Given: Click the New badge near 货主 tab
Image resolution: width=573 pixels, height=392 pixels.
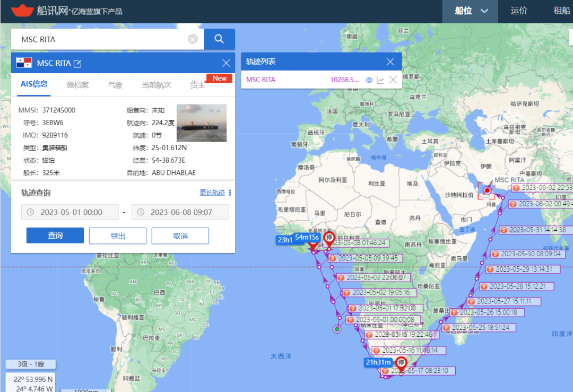Looking at the screenshot, I should pyautogui.click(x=219, y=78).
